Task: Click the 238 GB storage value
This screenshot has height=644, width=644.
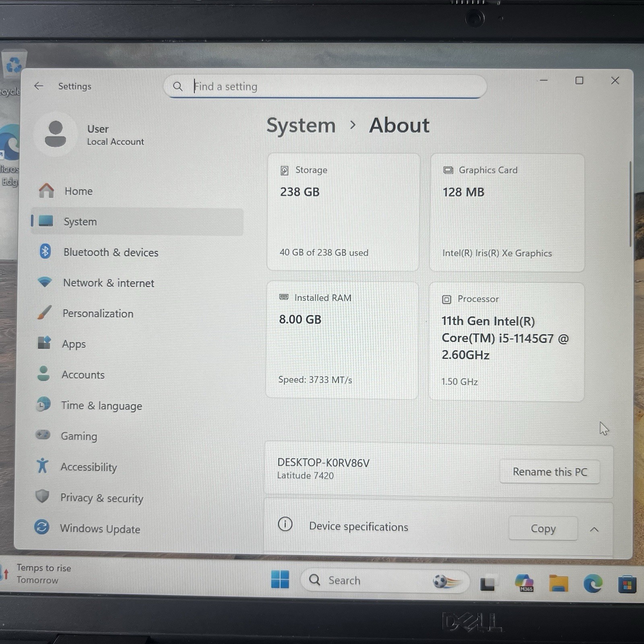Action: pos(300,192)
